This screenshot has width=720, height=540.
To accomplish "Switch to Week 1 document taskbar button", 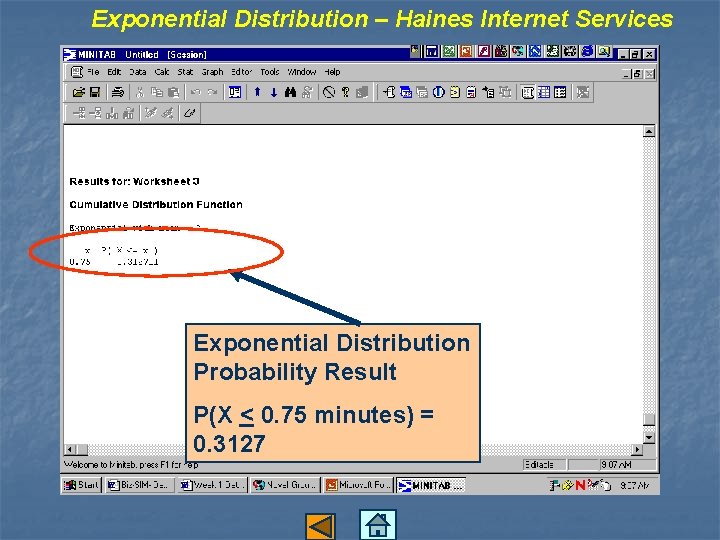I will tap(212, 485).
